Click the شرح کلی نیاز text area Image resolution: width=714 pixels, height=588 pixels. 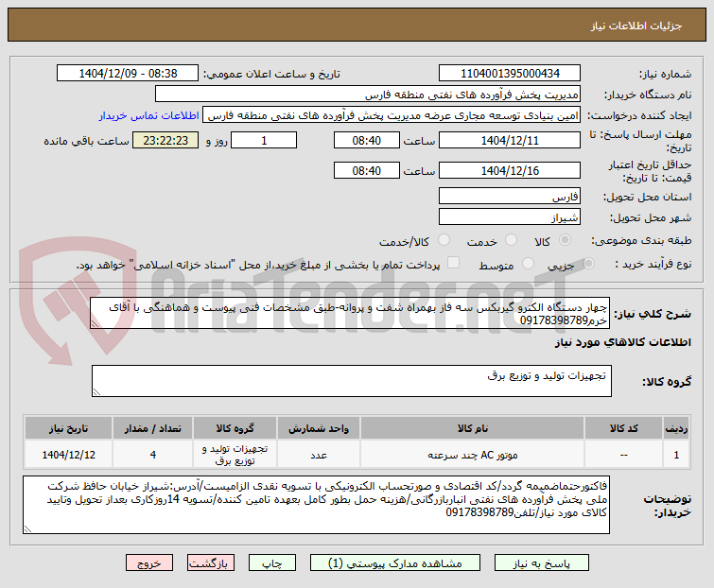350,313
